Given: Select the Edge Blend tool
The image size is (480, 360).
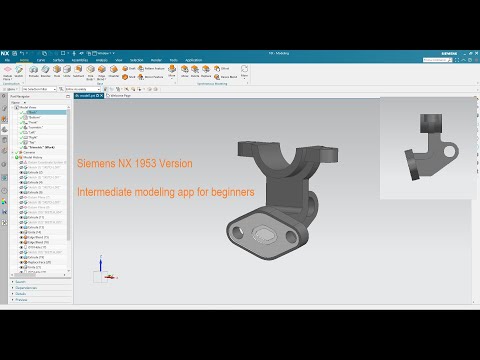Looking at the screenshot, I should [x=102, y=73].
